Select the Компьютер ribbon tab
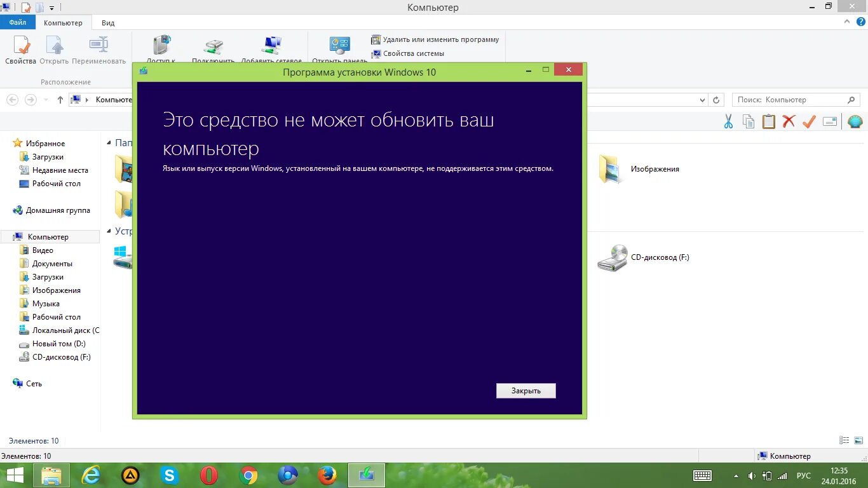The image size is (868, 488). [63, 23]
